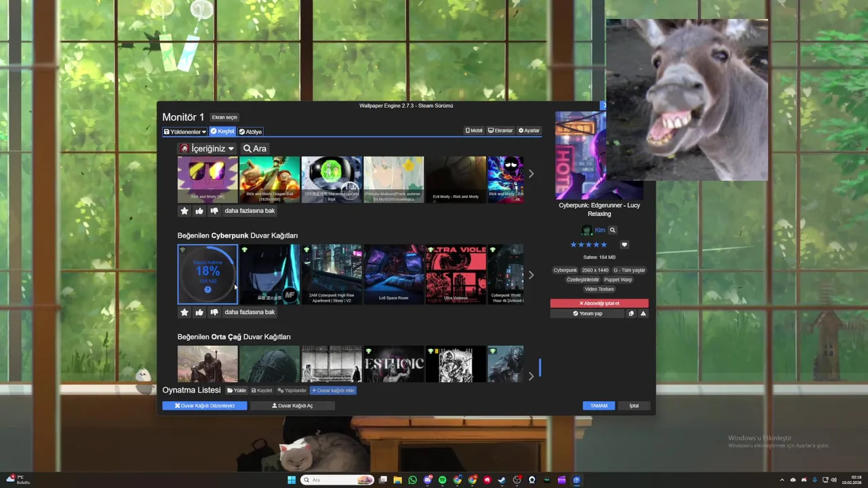Report wallpaper with warning triangle icon

[644, 314]
